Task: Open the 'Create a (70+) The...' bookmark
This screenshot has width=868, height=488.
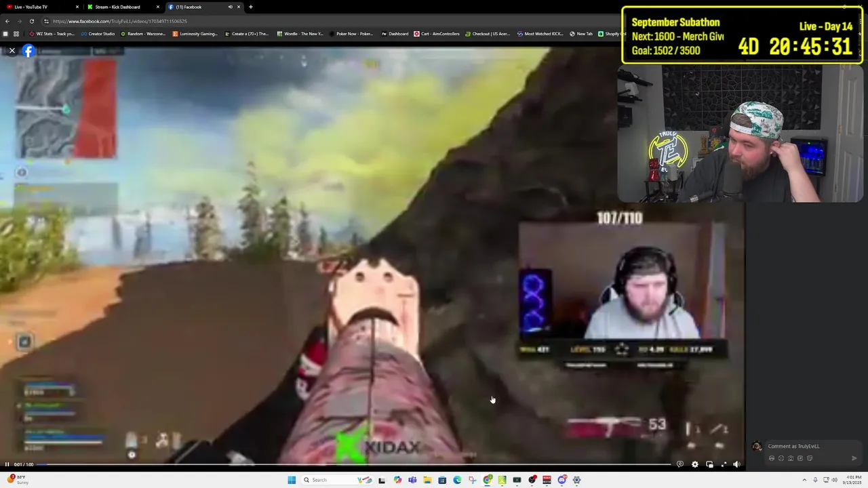Action: (x=247, y=34)
